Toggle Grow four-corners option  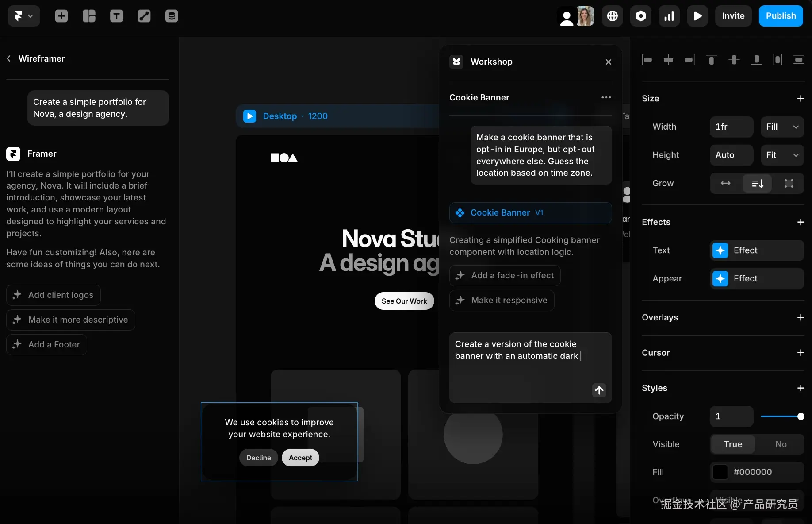coord(789,183)
